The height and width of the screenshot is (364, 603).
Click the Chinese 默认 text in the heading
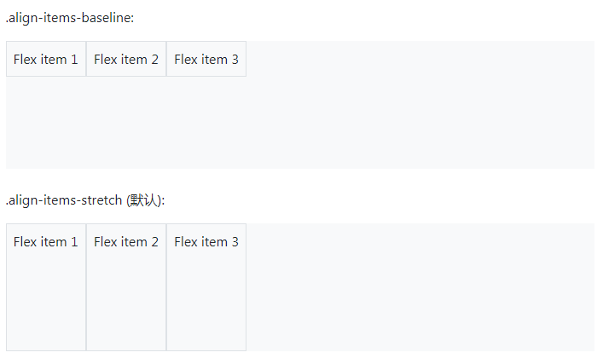143,200
